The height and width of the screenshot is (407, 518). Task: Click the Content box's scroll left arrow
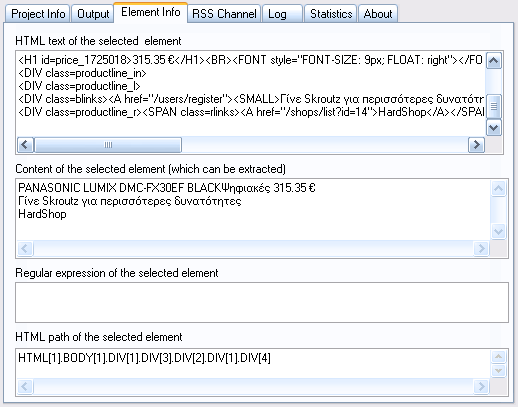pyautogui.click(x=25, y=248)
